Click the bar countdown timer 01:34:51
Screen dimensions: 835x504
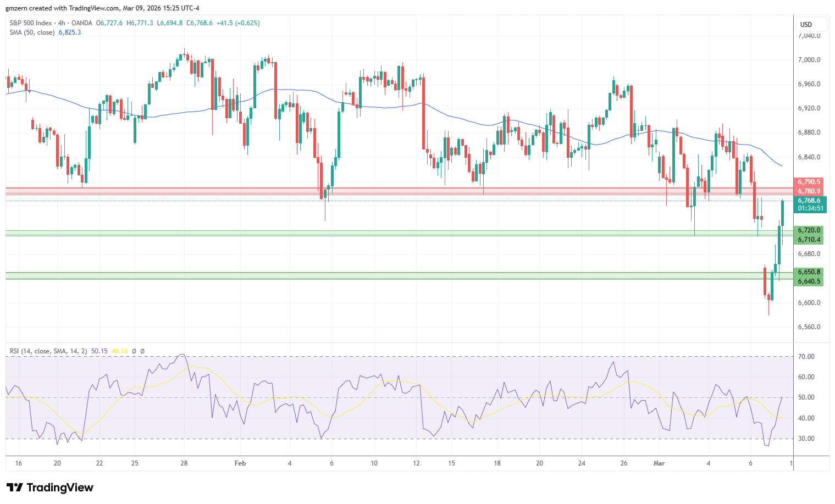point(811,209)
